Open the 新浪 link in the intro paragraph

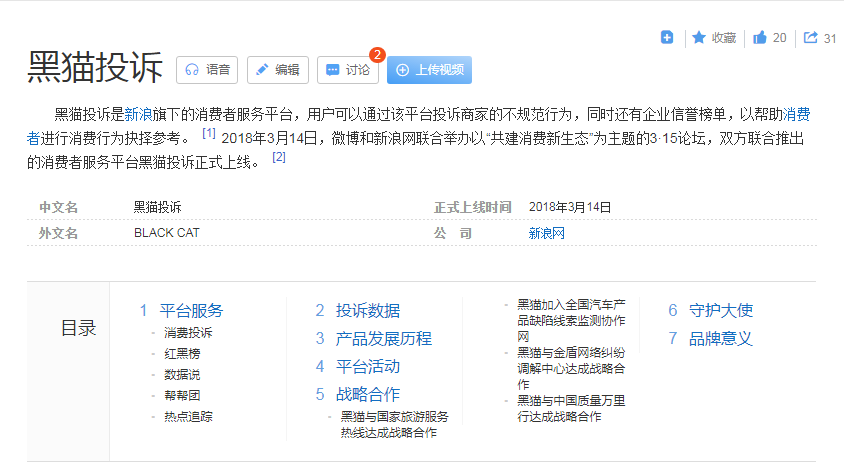(138, 114)
